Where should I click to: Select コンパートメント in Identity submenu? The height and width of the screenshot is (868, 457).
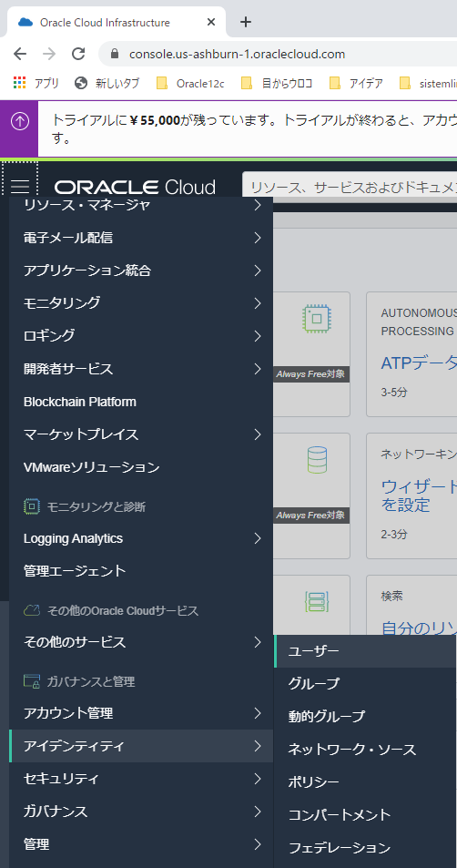click(365, 815)
